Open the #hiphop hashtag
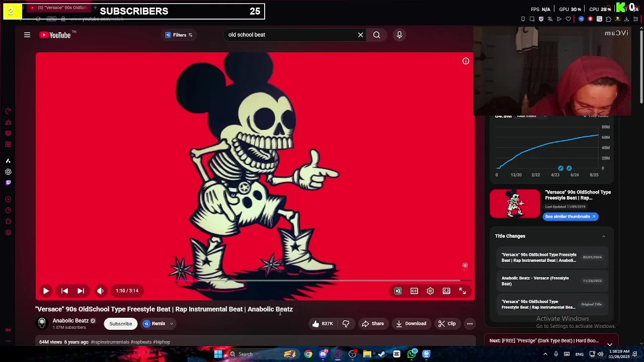Screen dimensions: 644x362 click(162, 342)
